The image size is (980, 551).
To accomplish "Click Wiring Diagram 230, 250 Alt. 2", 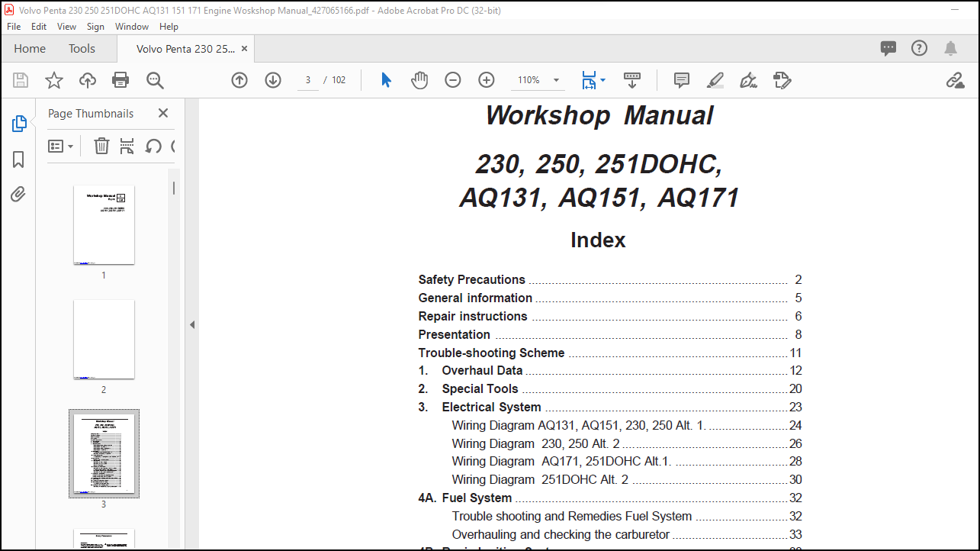I will (x=627, y=443).
